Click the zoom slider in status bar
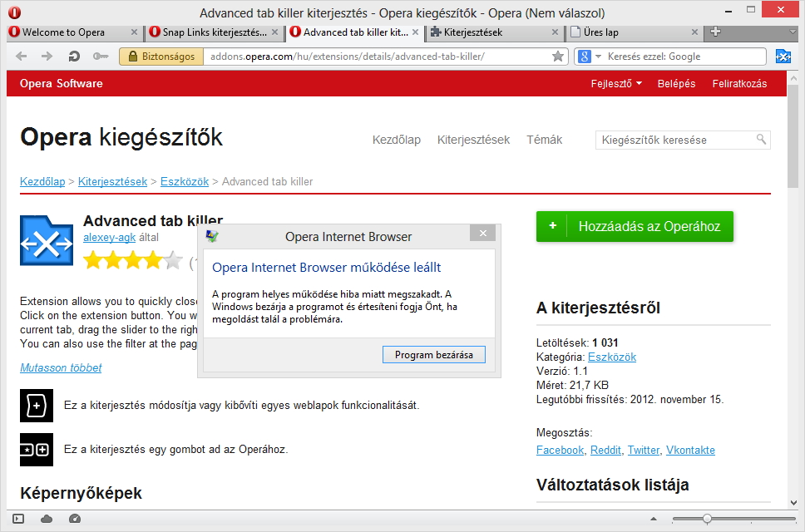 click(x=707, y=519)
